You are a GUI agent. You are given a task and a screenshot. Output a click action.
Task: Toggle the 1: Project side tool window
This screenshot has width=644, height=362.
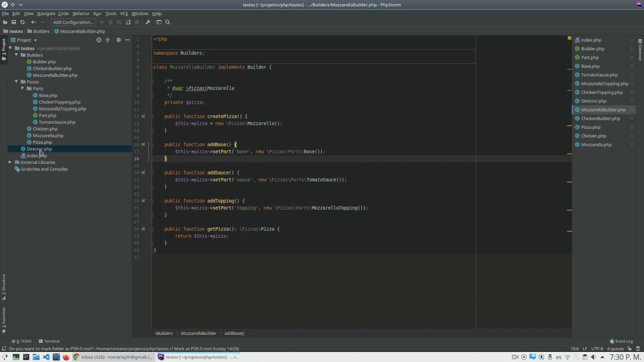point(4,49)
